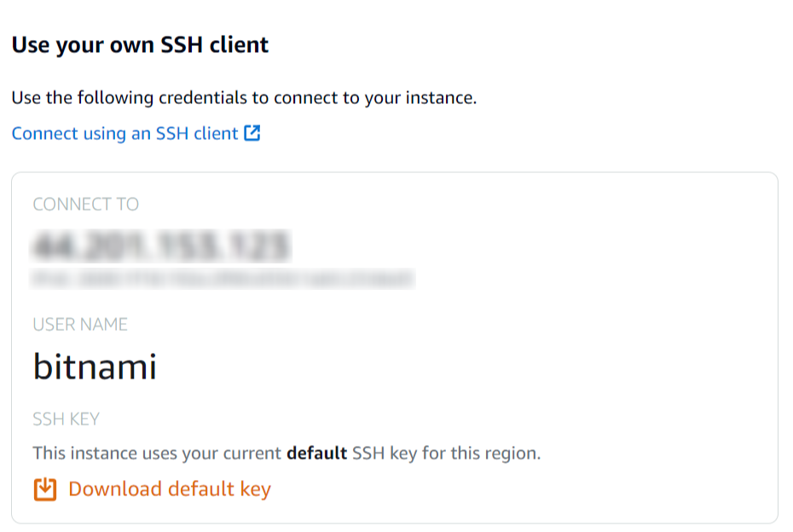Click the "Download default key" link

pyautogui.click(x=169, y=489)
